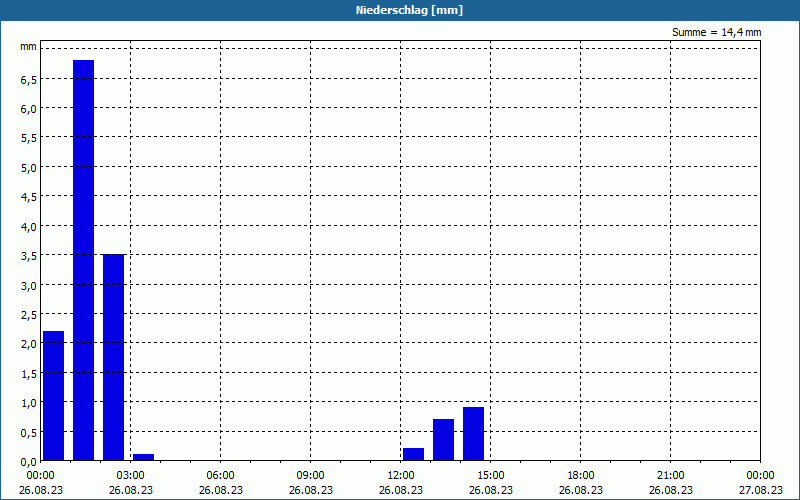Viewport: 800px width, 500px height.
Task: Select the afternoon bar at about 0,7 mm
Action: pyautogui.click(x=443, y=440)
